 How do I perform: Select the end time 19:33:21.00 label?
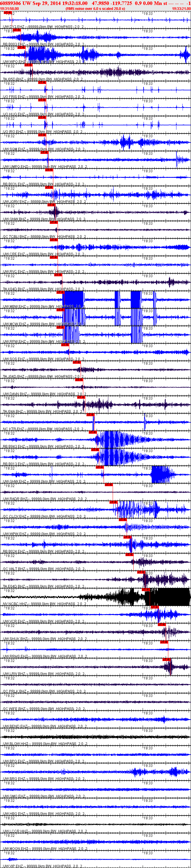tap(181, 9)
